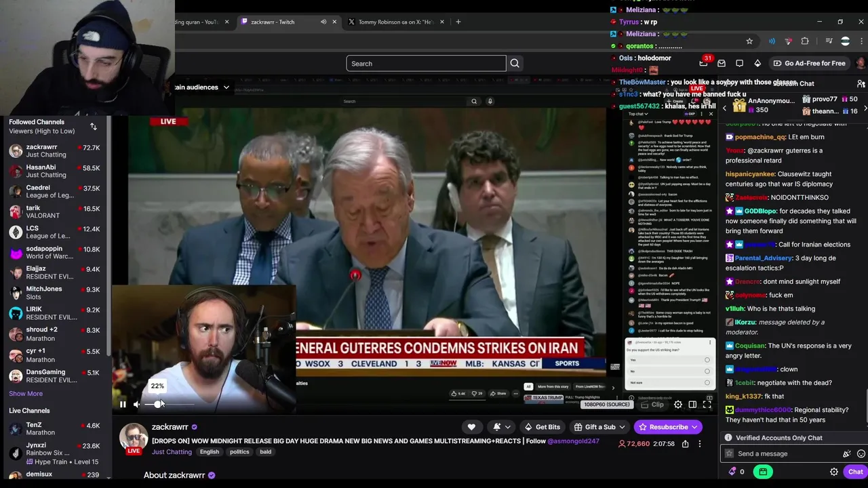Click the purple Chat send button

(x=855, y=472)
